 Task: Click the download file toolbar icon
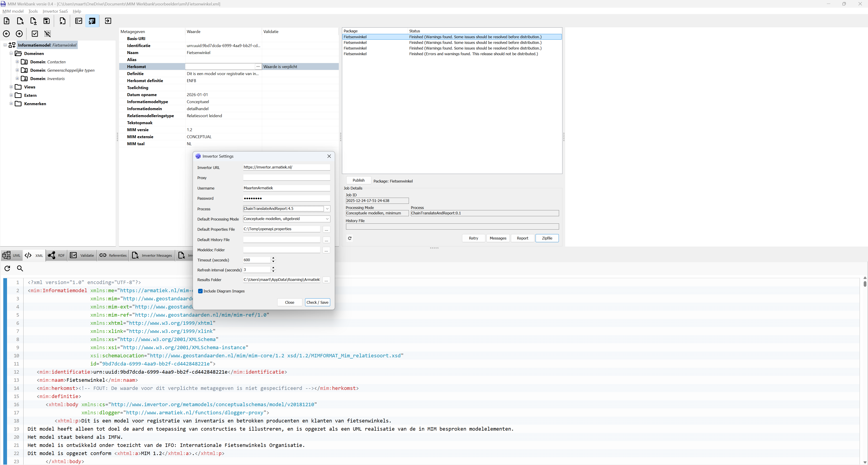33,21
